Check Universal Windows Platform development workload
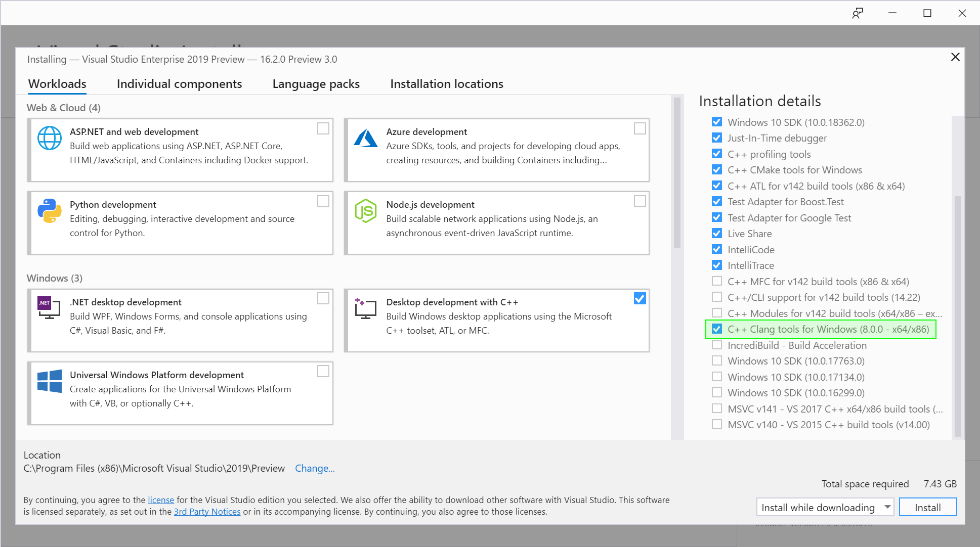 [x=323, y=371]
